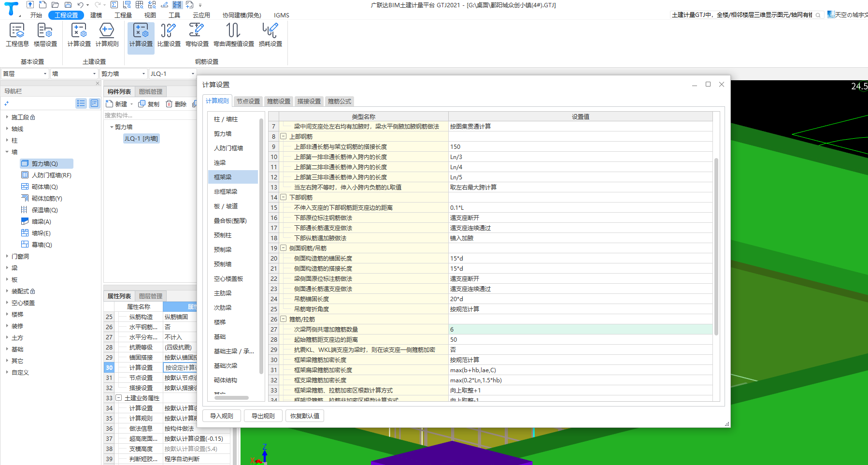Screen dimensions: 868x465
Task: Collapse 下部钢筋 group in rules table
Action: pyautogui.click(x=284, y=197)
